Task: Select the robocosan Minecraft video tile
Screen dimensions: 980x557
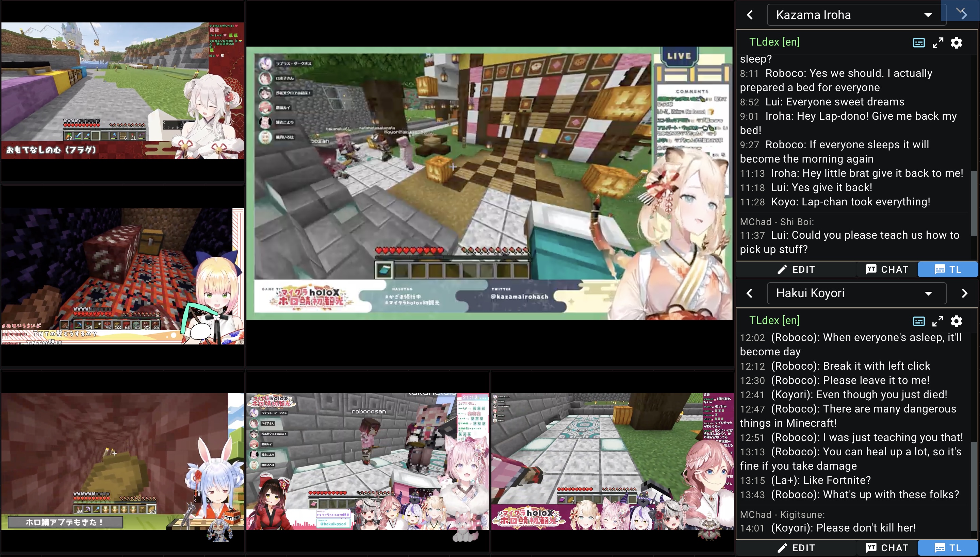Action: 367,461
